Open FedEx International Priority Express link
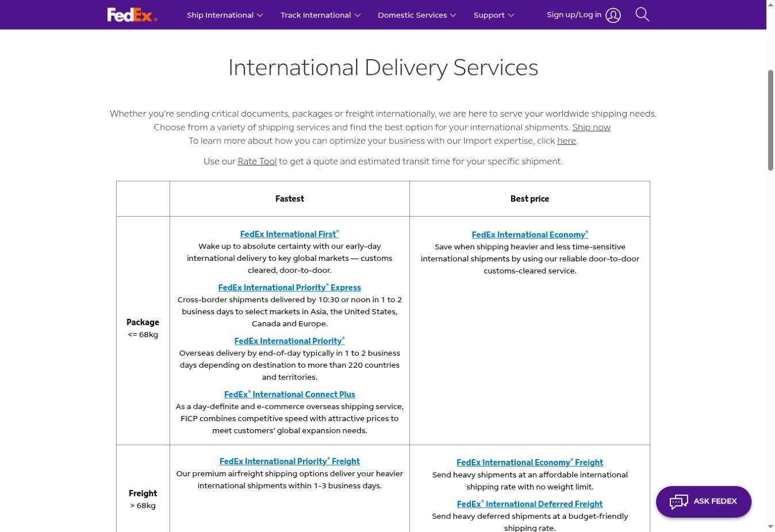 (x=290, y=287)
